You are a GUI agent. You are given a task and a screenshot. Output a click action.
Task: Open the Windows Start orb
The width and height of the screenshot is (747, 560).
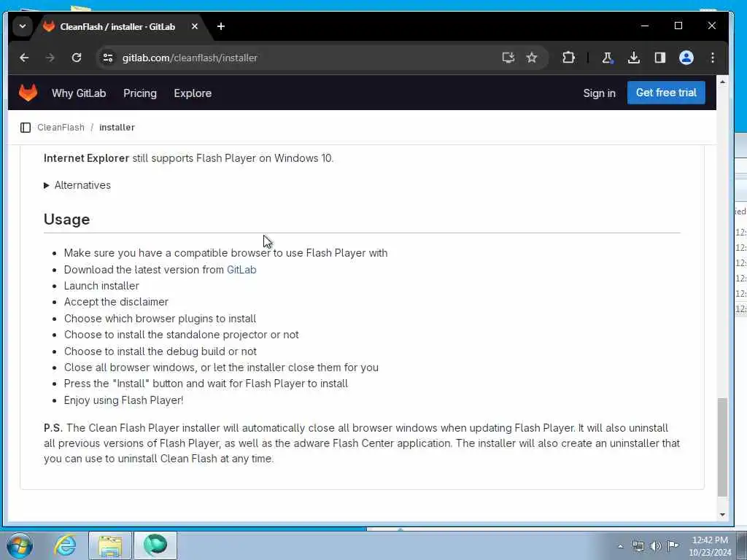pyautogui.click(x=20, y=545)
